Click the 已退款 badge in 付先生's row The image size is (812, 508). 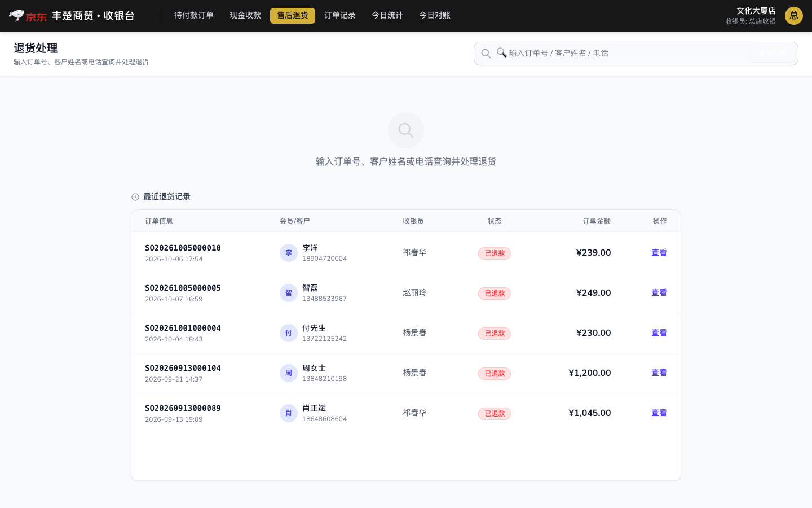pos(495,334)
